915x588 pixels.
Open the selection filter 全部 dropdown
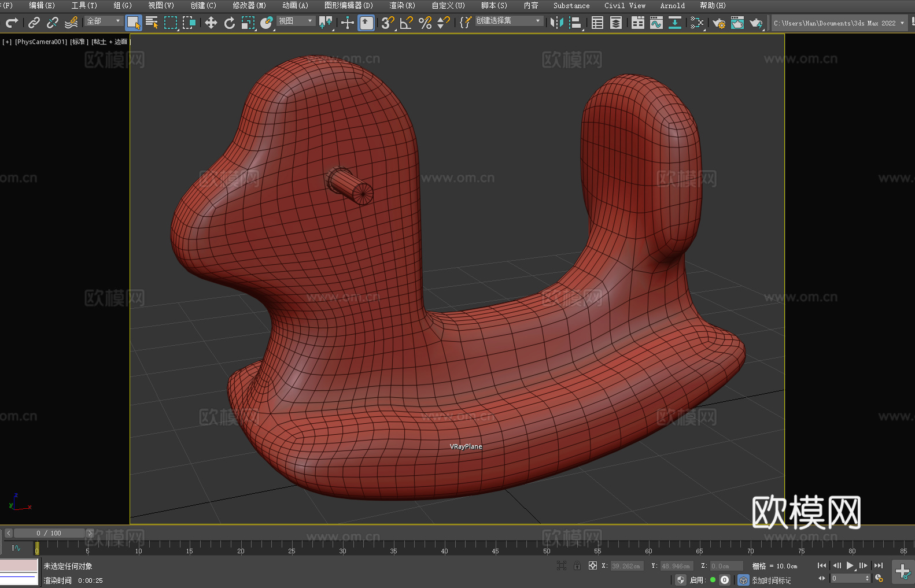104,21
